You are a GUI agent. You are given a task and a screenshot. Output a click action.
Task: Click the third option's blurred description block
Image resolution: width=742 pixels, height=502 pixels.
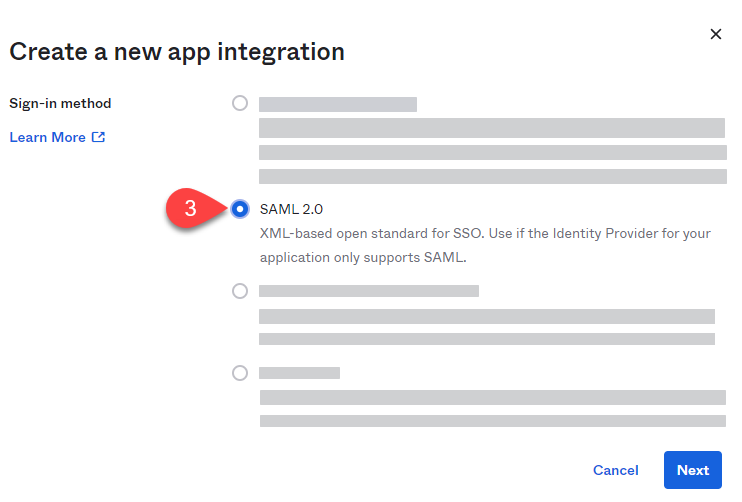click(486, 327)
